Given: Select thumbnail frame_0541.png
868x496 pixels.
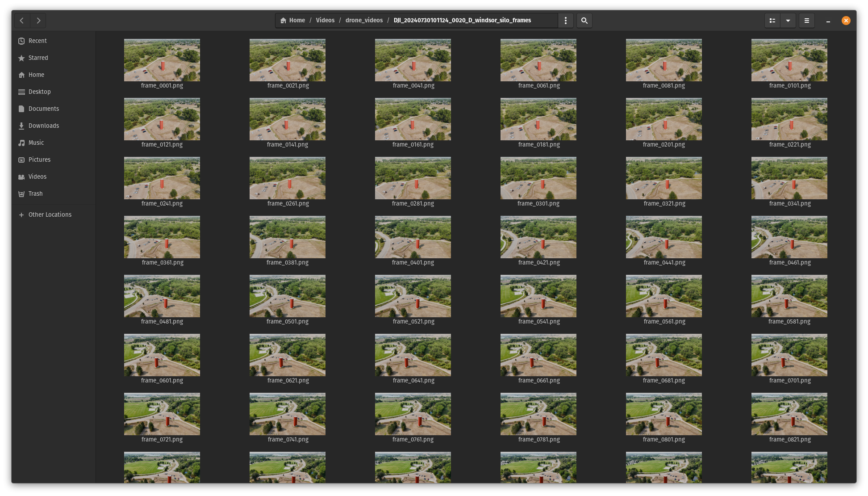Looking at the screenshot, I should coord(538,296).
